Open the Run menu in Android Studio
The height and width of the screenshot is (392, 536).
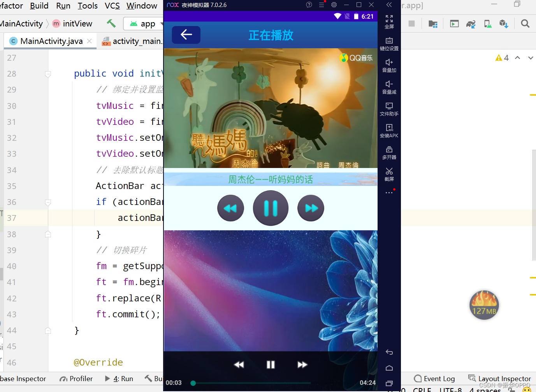pyautogui.click(x=63, y=6)
